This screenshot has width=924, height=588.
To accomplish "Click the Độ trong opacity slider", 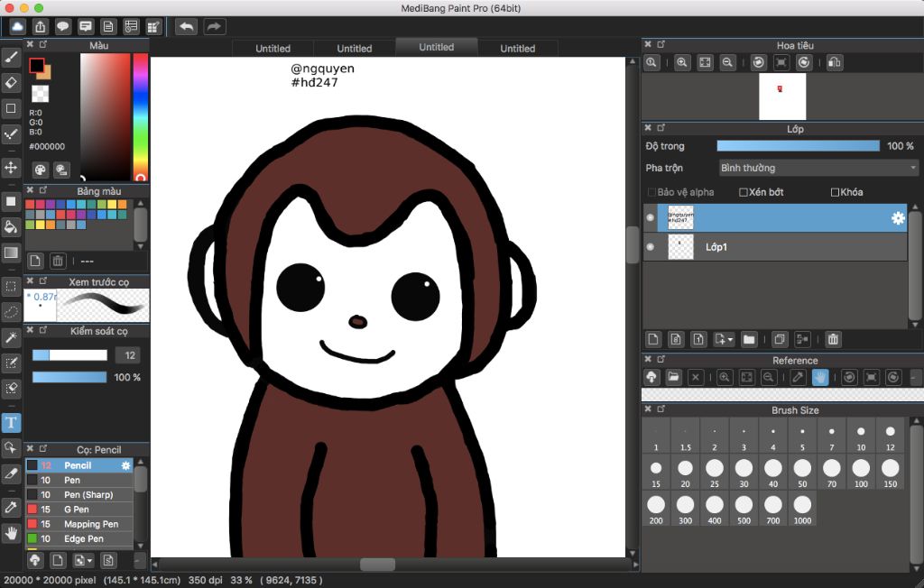I will (x=798, y=146).
